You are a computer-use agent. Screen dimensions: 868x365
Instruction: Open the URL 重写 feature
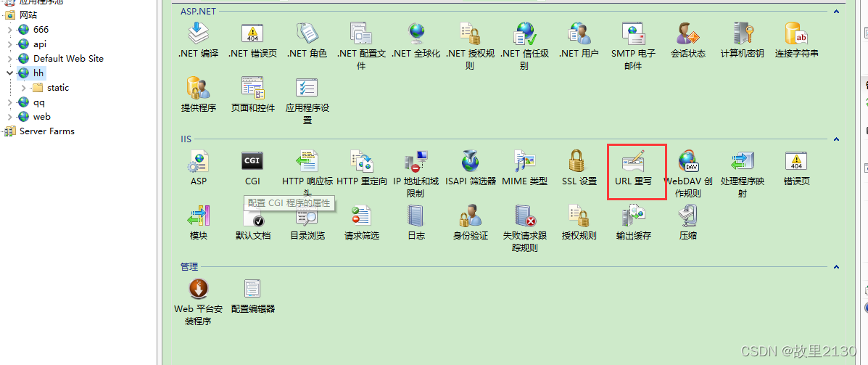coord(633,168)
